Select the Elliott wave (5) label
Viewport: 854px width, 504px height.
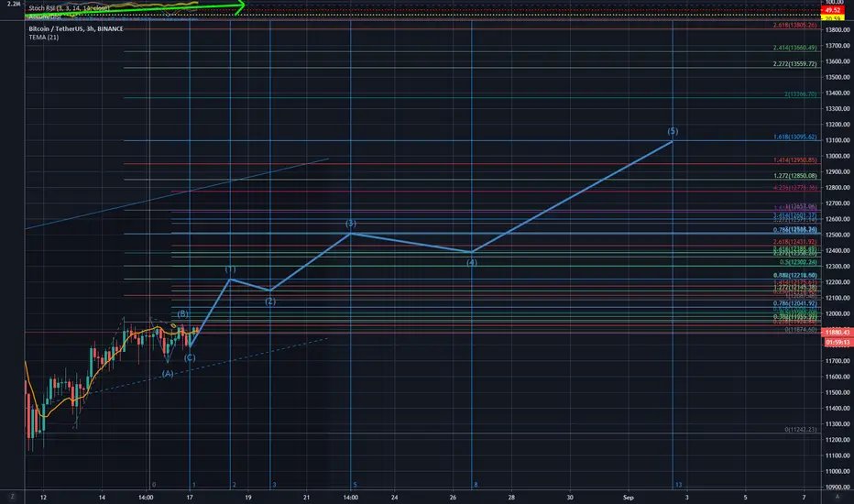(x=673, y=131)
